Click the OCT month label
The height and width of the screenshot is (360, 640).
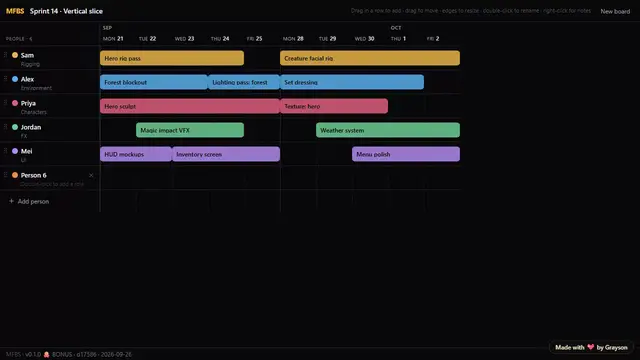coord(396,28)
